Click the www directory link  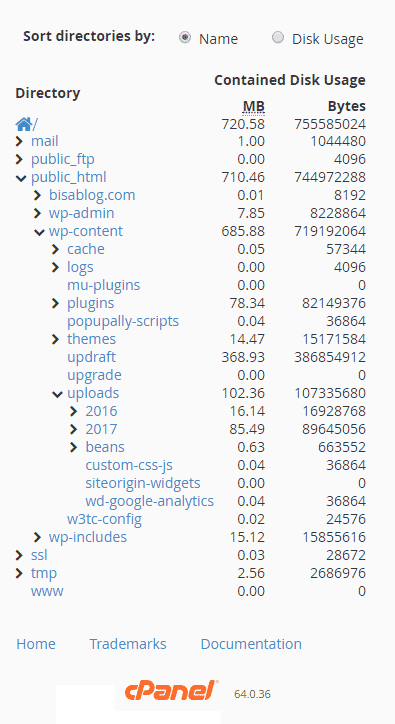47,591
